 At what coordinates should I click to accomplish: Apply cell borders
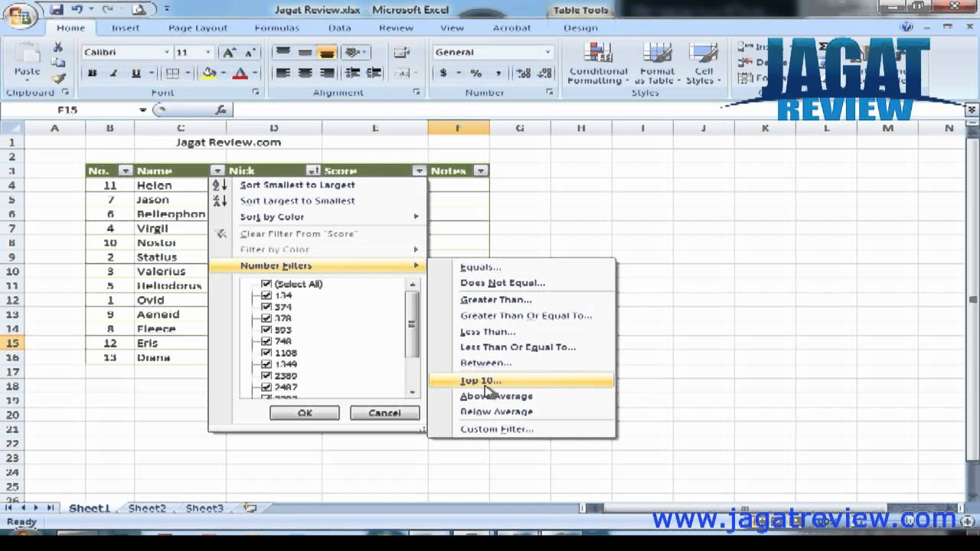tap(172, 73)
